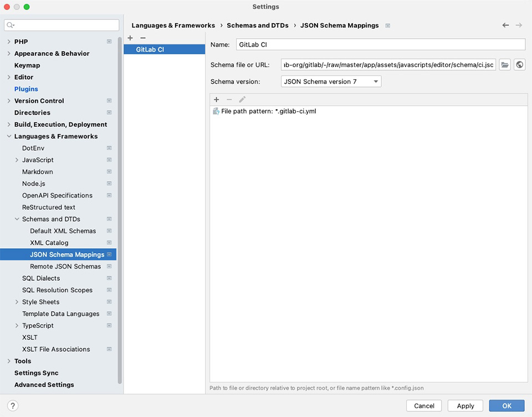Click project-level icon next to Markdown
532x417 pixels.
(x=109, y=172)
